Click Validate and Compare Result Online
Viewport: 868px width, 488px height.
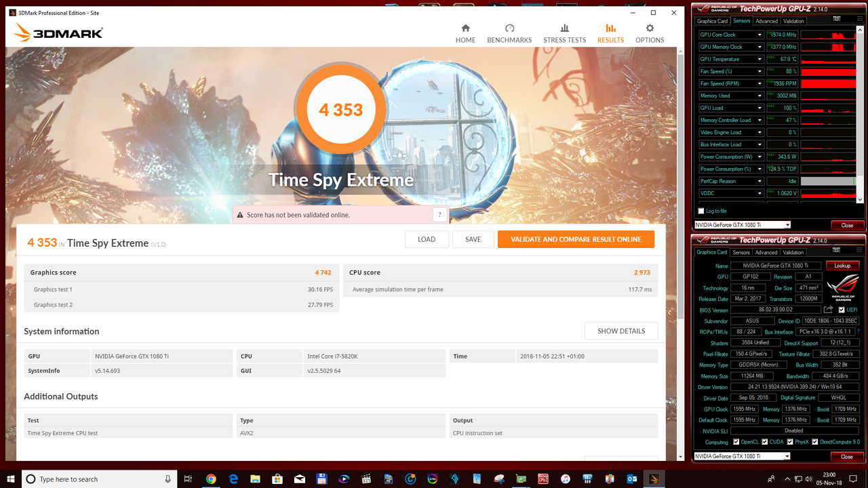(576, 239)
